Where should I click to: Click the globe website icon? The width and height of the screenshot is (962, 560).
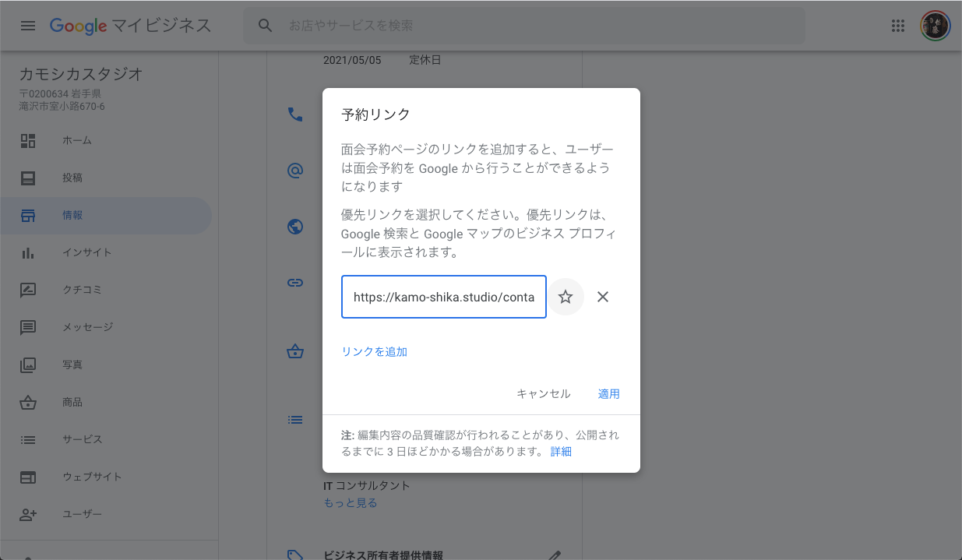[x=295, y=227]
